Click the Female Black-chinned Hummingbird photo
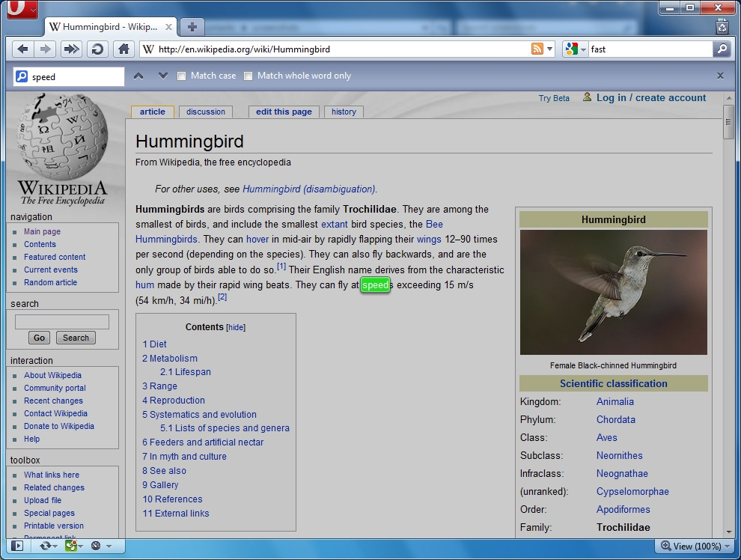 coord(614,292)
